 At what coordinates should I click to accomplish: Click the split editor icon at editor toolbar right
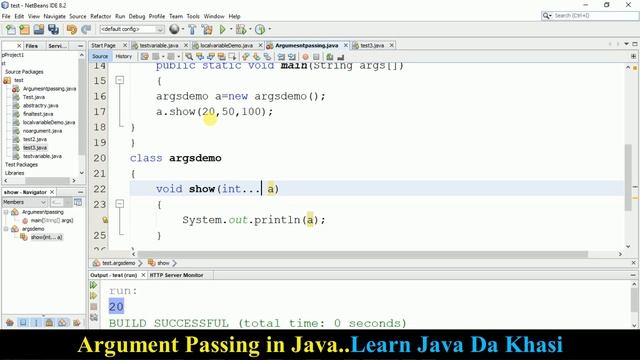pos(633,56)
